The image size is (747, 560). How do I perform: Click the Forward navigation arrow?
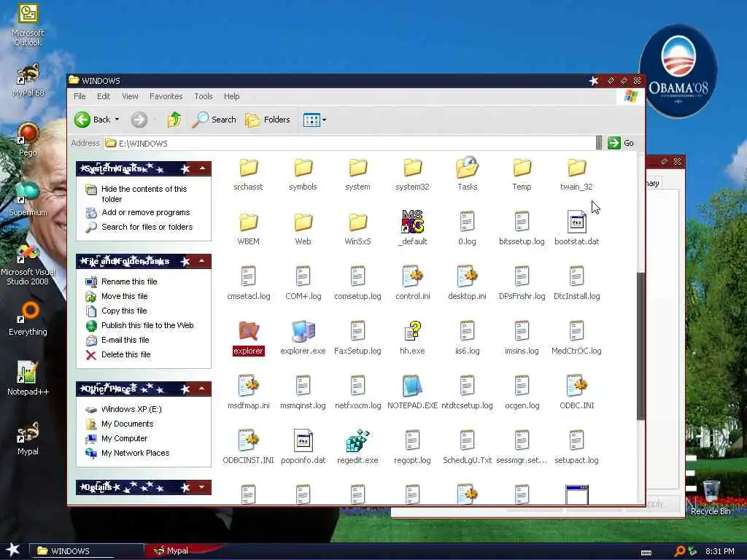(139, 120)
